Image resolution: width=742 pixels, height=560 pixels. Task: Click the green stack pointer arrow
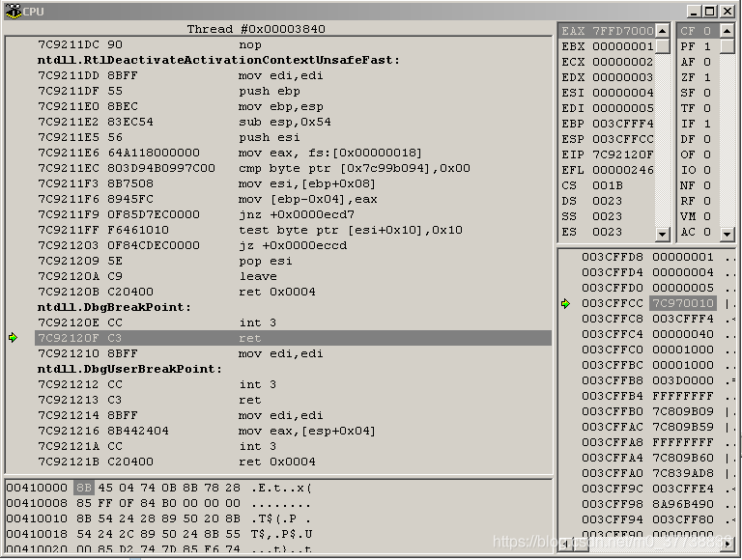[x=566, y=303]
